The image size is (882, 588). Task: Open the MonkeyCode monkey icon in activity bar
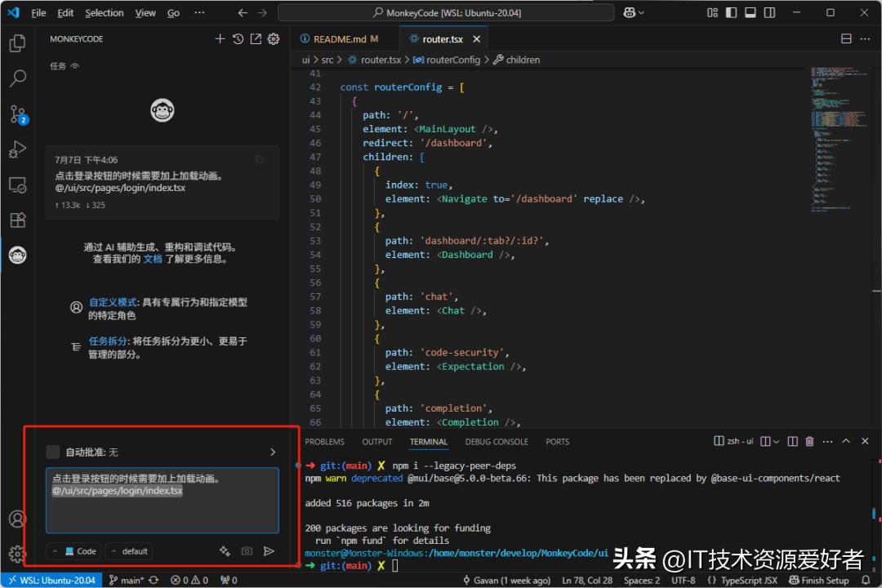[x=18, y=255]
